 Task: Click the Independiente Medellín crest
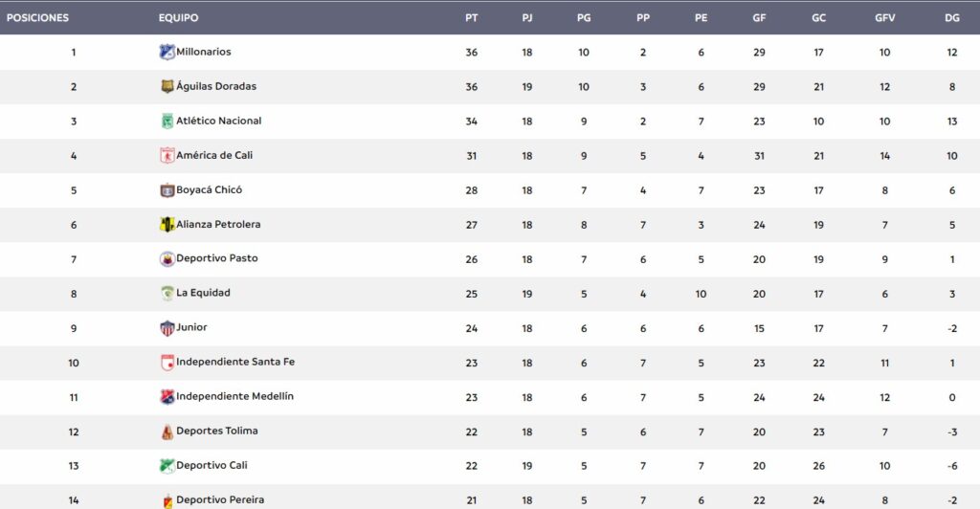click(167, 396)
